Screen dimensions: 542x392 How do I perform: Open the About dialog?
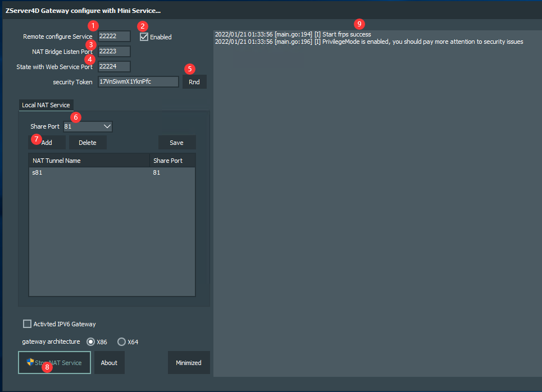109,363
